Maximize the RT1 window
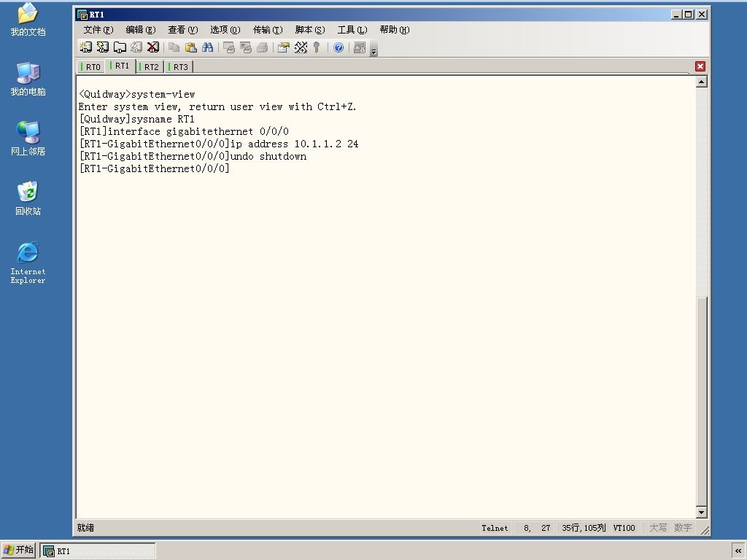 [689, 15]
